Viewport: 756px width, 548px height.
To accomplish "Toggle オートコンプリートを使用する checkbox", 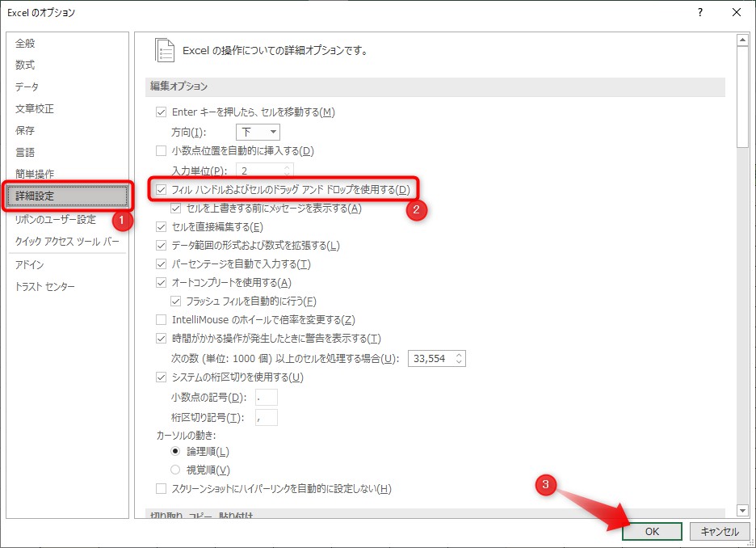I will pos(161,283).
